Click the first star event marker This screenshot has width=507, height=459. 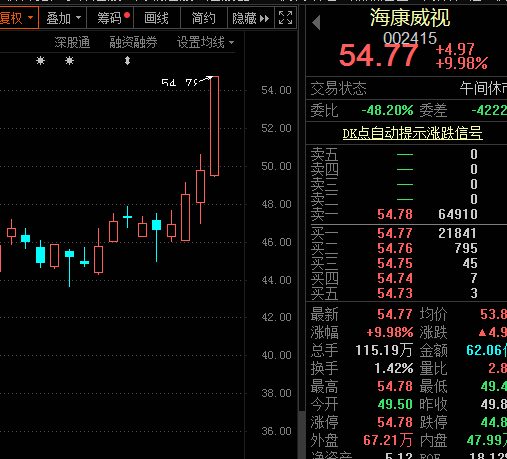(x=40, y=61)
